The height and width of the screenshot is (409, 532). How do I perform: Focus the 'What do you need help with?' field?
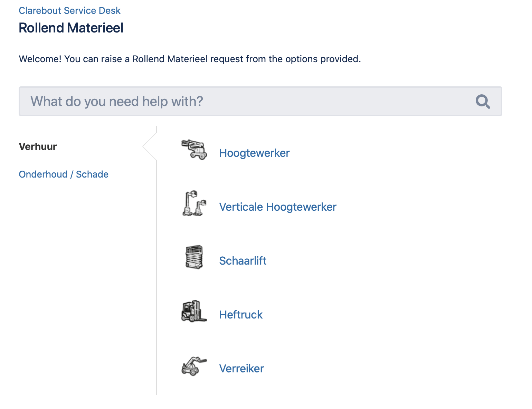[260, 101]
